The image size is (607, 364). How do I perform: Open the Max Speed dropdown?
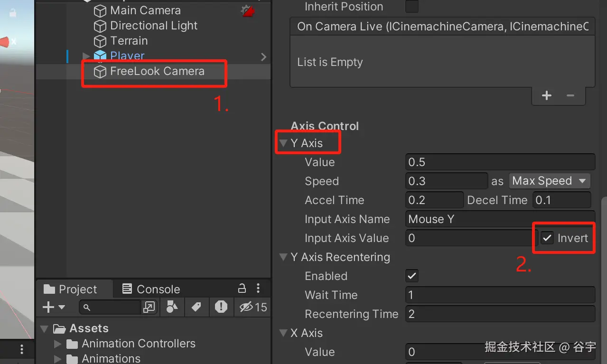click(549, 181)
